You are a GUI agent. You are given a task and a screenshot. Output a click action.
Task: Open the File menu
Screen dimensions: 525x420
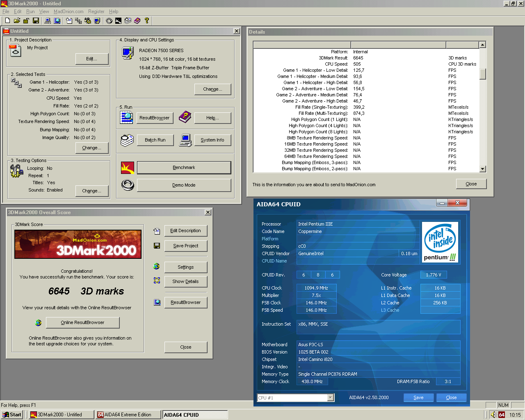pyautogui.click(x=6, y=11)
